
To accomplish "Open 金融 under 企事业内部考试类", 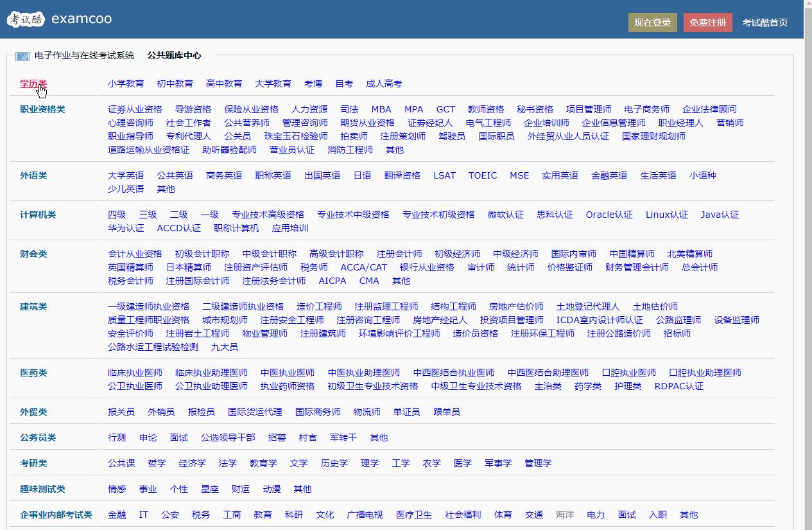I will (x=116, y=515).
